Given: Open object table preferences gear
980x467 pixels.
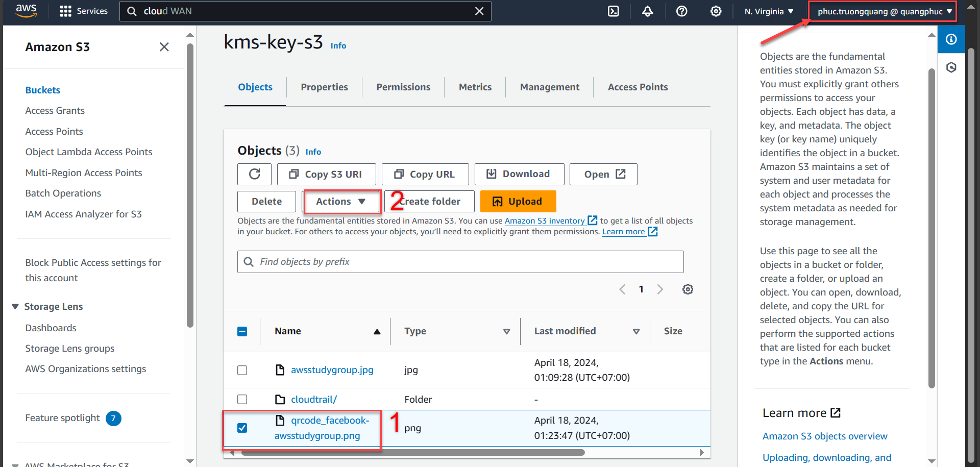Looking at the screenshot, I should (x=688, y=289).
